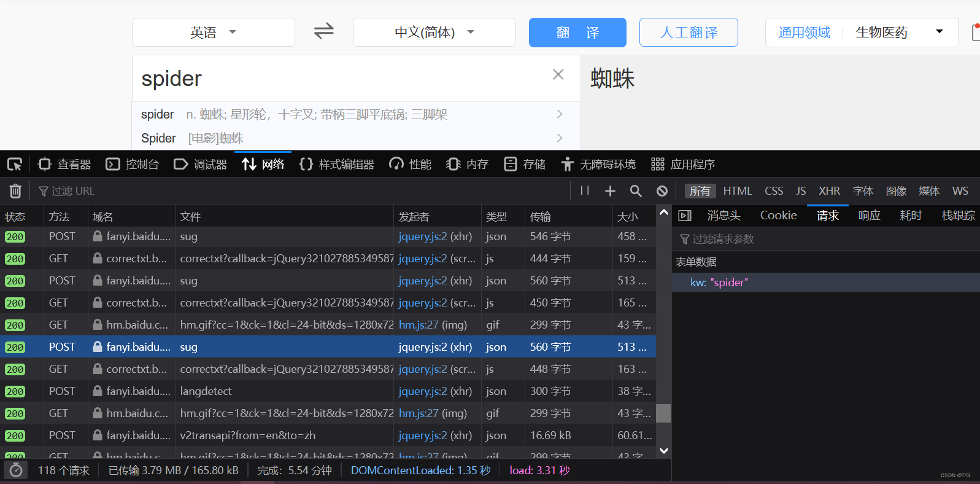Open the 应用程序 application tab

[x=683, y=164]
